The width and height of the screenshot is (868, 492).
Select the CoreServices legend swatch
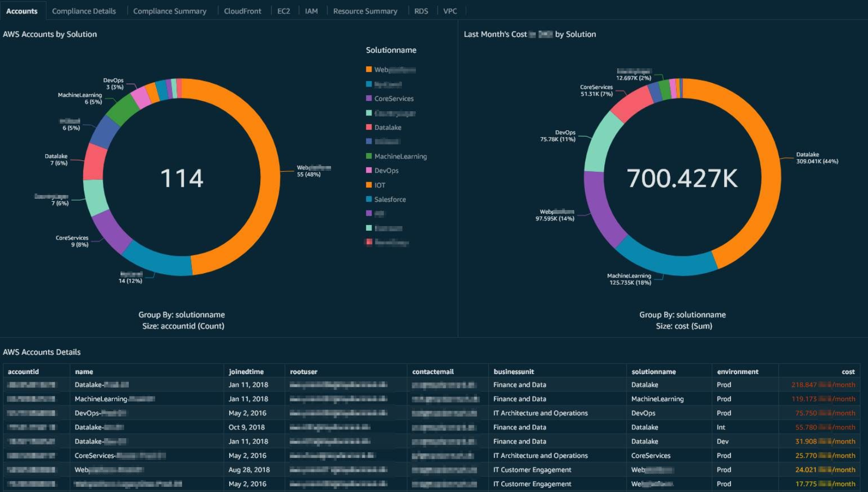tap(369, 98)
